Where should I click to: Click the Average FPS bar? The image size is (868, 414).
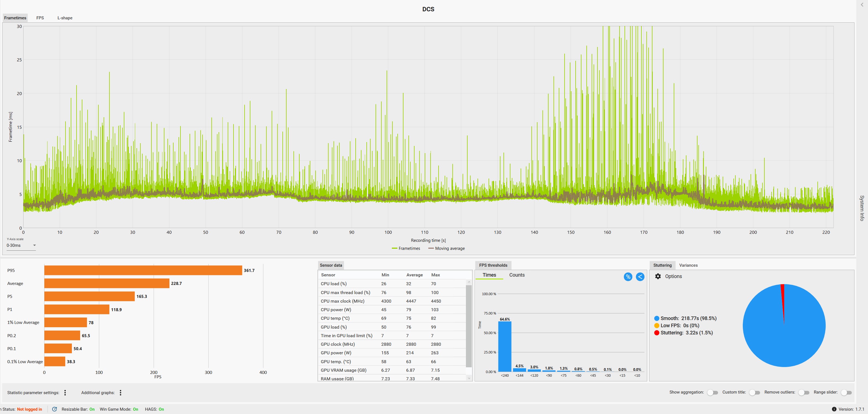(x=107, y=284)
